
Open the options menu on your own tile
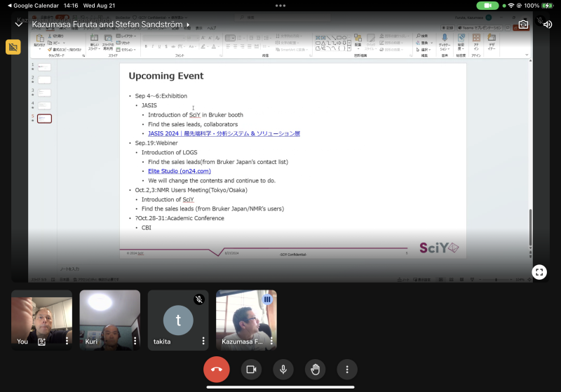coord(67,342)
